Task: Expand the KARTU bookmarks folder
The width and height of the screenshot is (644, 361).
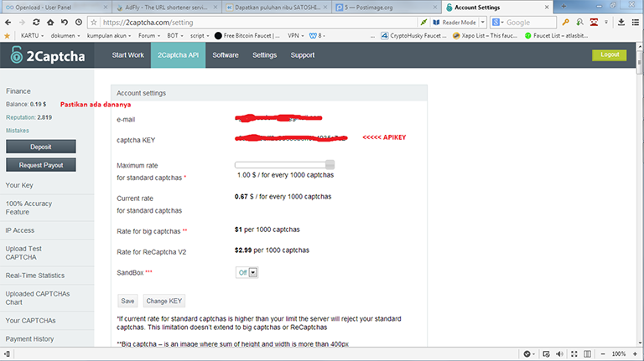Action: (x=32, y=36)
